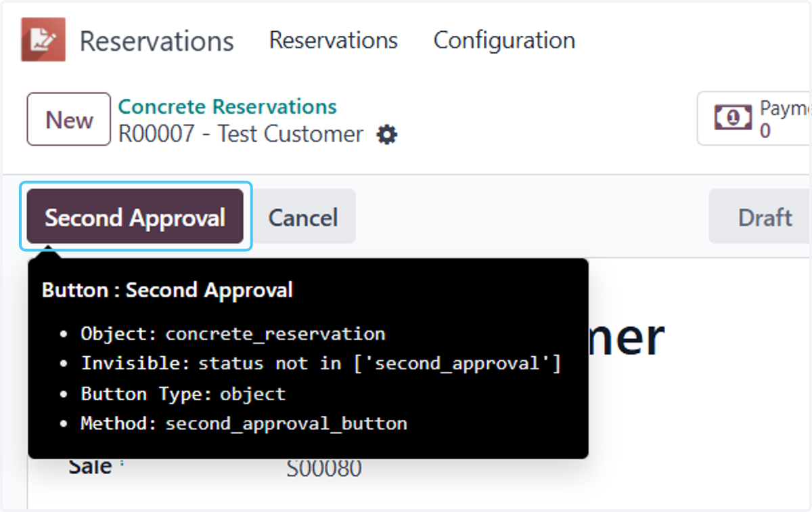Click the tooltip Button Type object line
Viewport: 812px width, 512px height.
[x=183, y=394]
